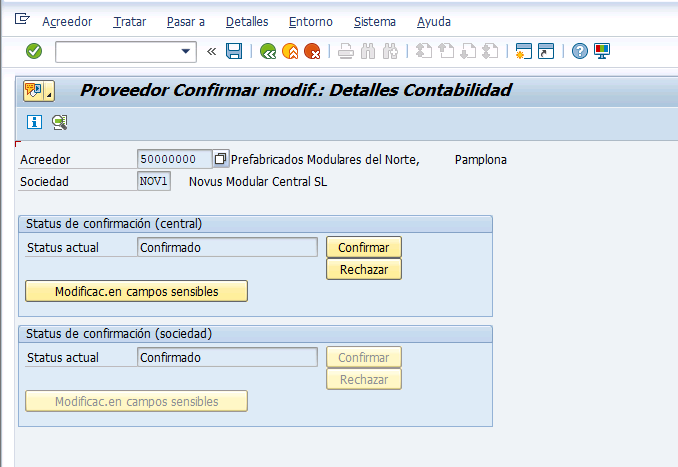Click the blue information icon

click(x=35, y=122)
